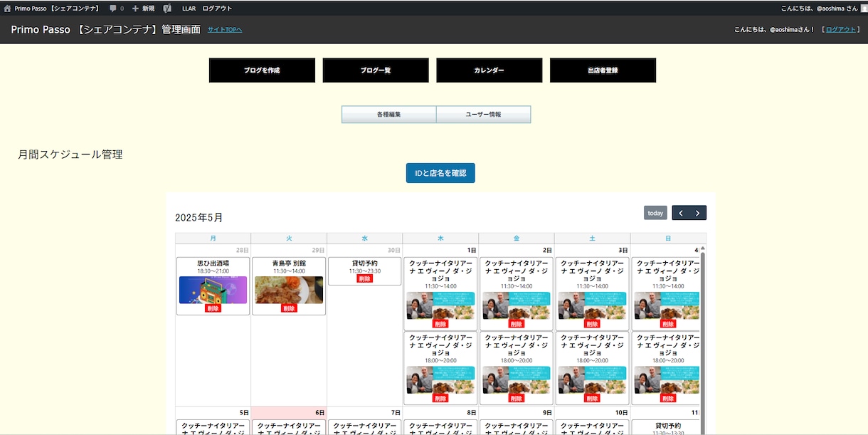Open the 青島亭 別館 event title
Screen dimensions: 868x435
point(289,263)
